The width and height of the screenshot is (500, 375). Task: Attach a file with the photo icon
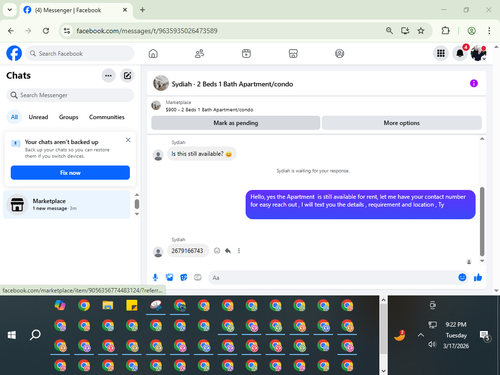[x=170, y=277]
